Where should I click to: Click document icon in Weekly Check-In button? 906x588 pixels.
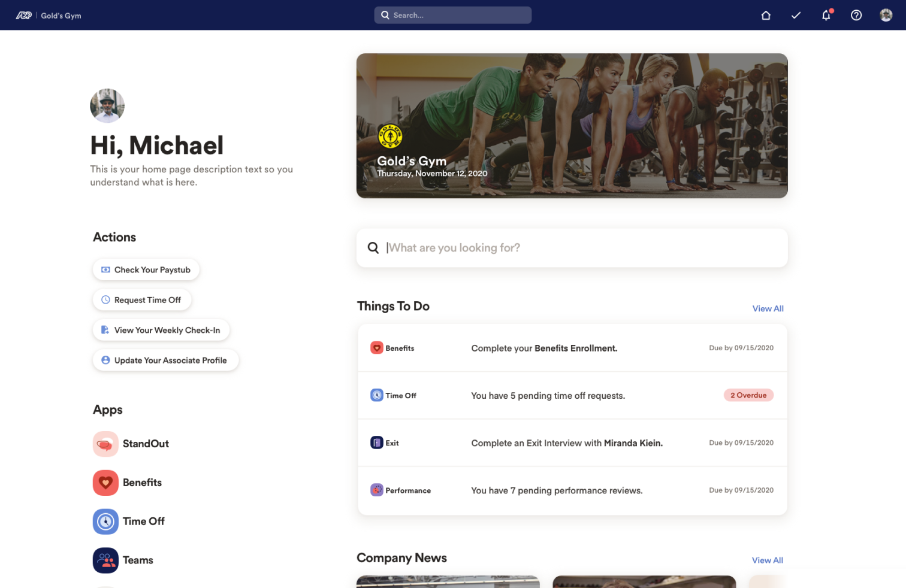[x=105, y=330]
